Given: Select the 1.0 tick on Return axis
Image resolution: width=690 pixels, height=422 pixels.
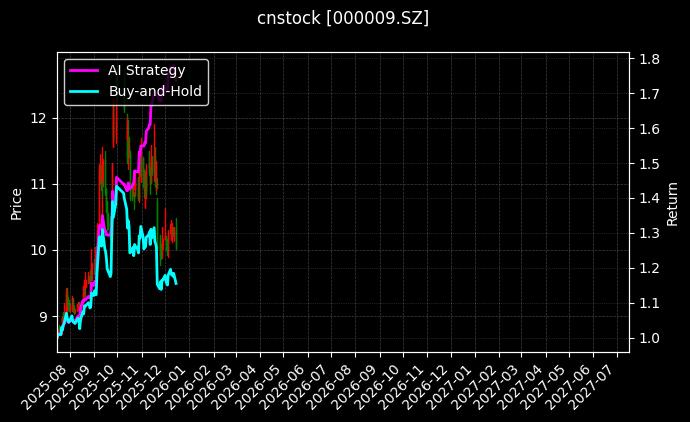Looking at the screenshot, I should click(649, 338).
